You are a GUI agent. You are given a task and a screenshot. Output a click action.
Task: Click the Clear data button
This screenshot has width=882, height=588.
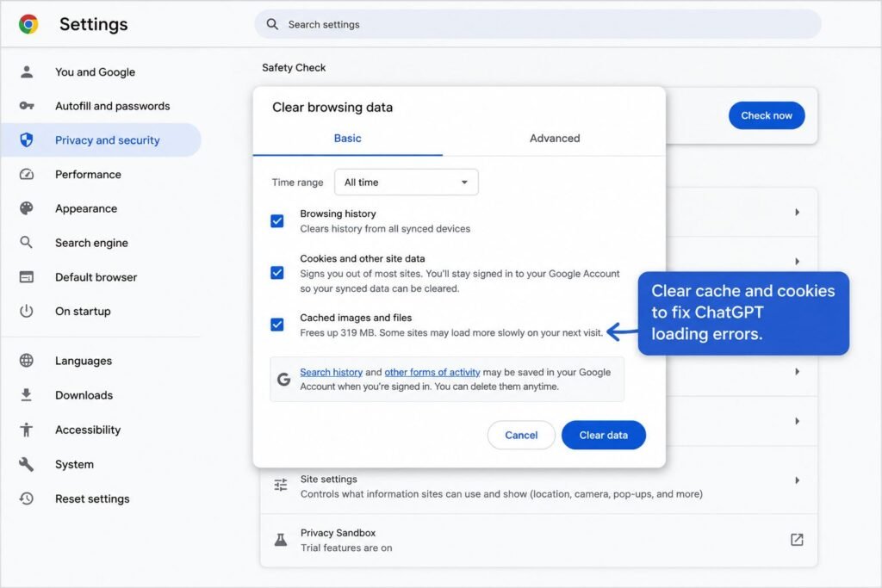pyautogui.click(x=604, y=435)
